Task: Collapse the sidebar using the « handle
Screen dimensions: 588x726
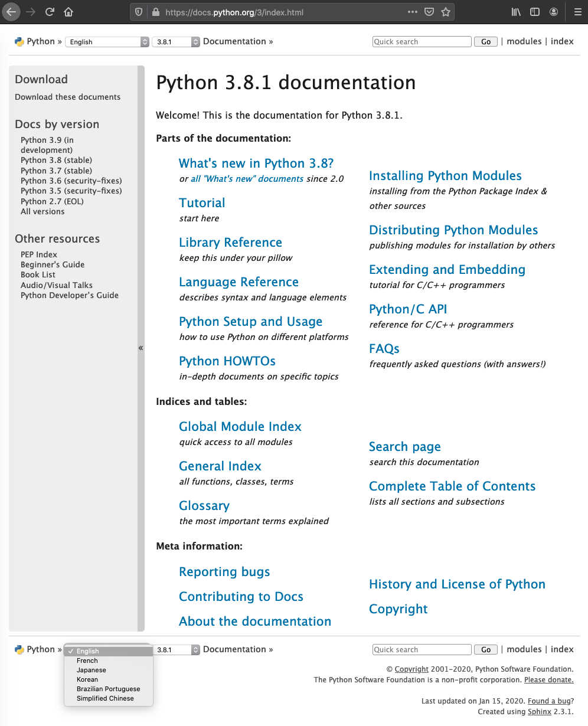Action: [141, 348]
